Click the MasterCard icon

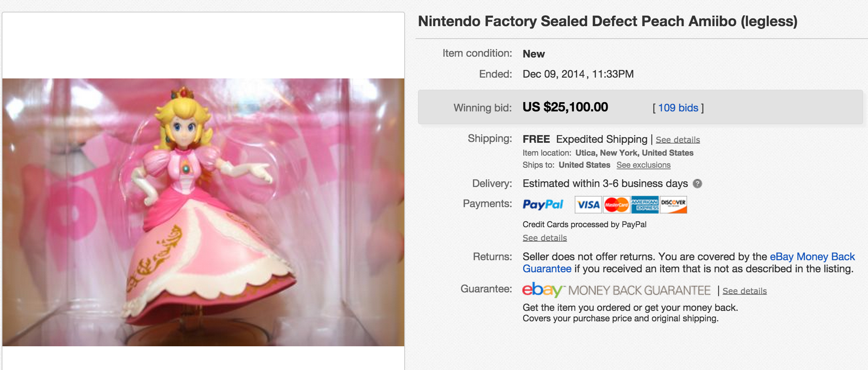[616, 205]
